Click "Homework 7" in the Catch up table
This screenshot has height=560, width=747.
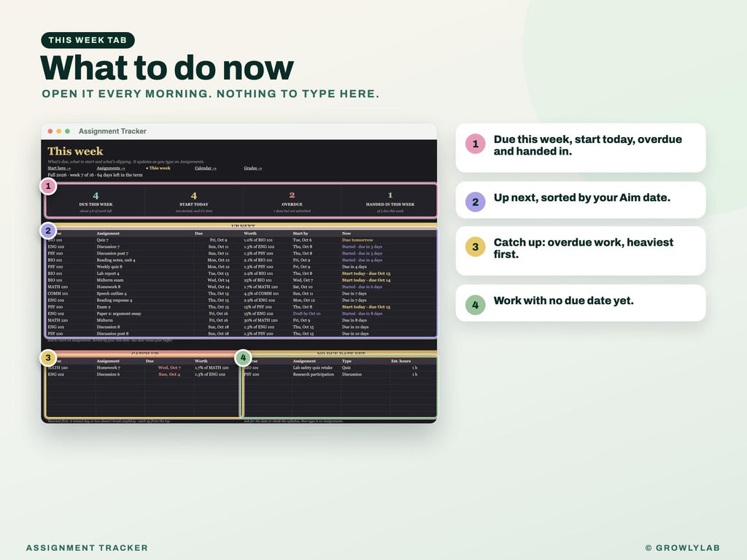[109, 367]
